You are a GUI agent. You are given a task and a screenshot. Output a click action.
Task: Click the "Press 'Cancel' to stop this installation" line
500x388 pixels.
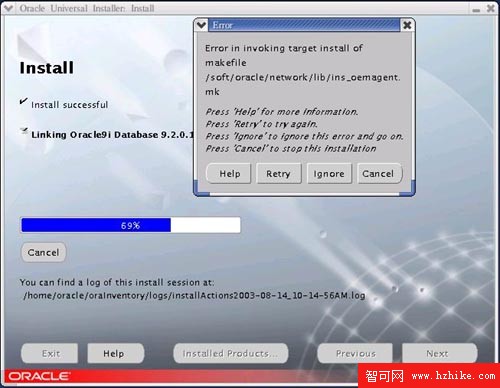[291, 149]
